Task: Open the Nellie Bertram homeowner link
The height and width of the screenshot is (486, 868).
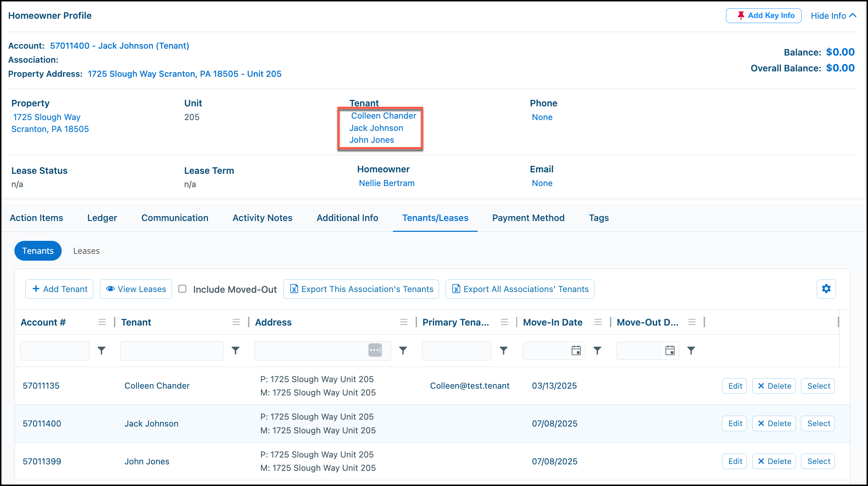Action: click(x=387, y=183)
